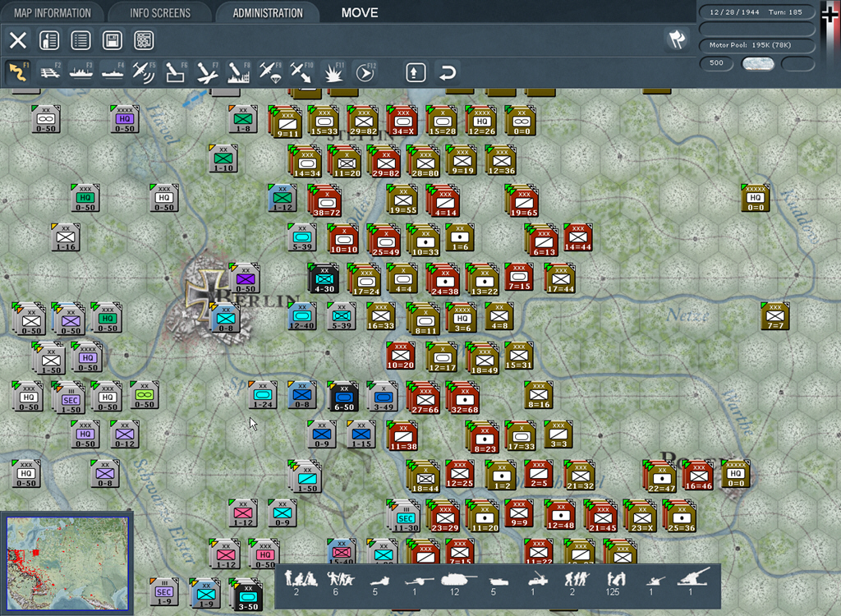841x616 pixels.
Task: Select the black 6-50 panzer unit counter
Action: [343, 397]
